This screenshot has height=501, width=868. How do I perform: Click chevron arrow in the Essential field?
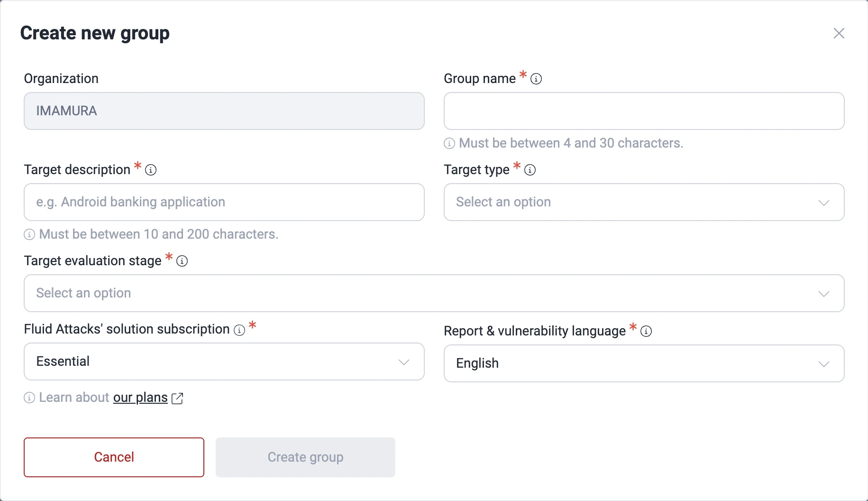(x=404, y=362)
